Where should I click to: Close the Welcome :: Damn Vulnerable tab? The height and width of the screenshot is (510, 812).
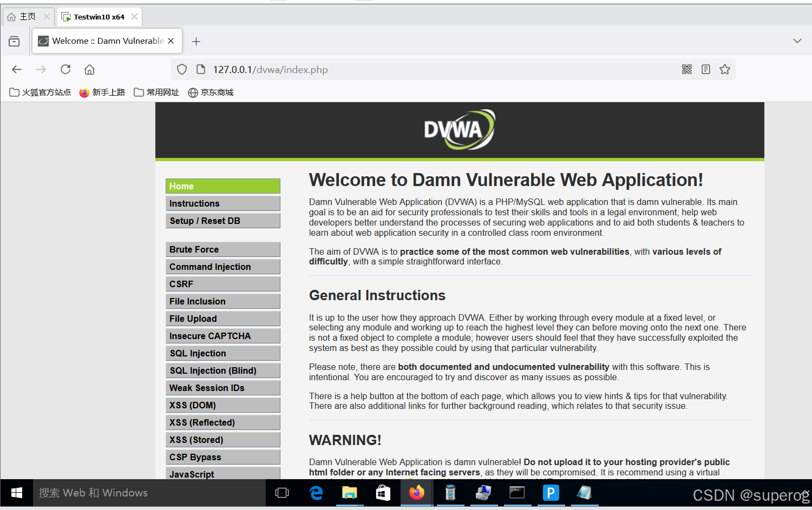tap(171, 41)
